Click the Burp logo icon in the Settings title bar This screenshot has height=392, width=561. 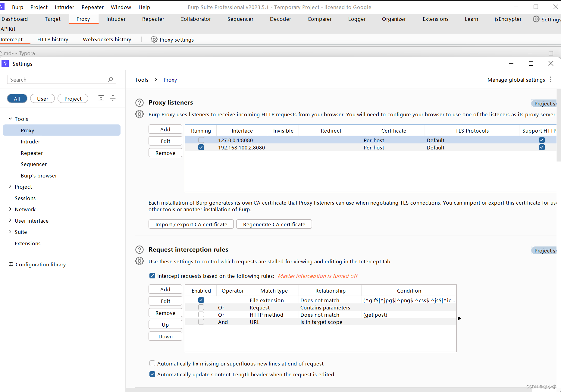(5, 64)
